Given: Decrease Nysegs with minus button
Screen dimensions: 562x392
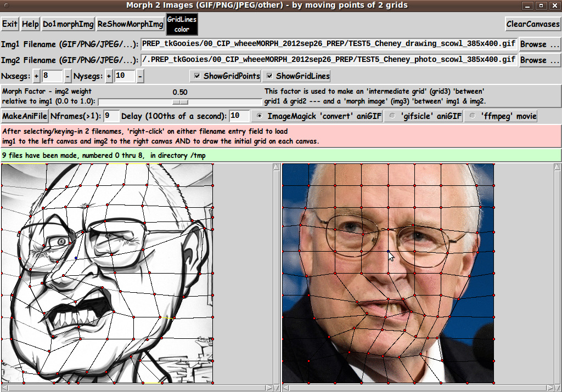Looking at the screenshot, I should click(140, 76).
